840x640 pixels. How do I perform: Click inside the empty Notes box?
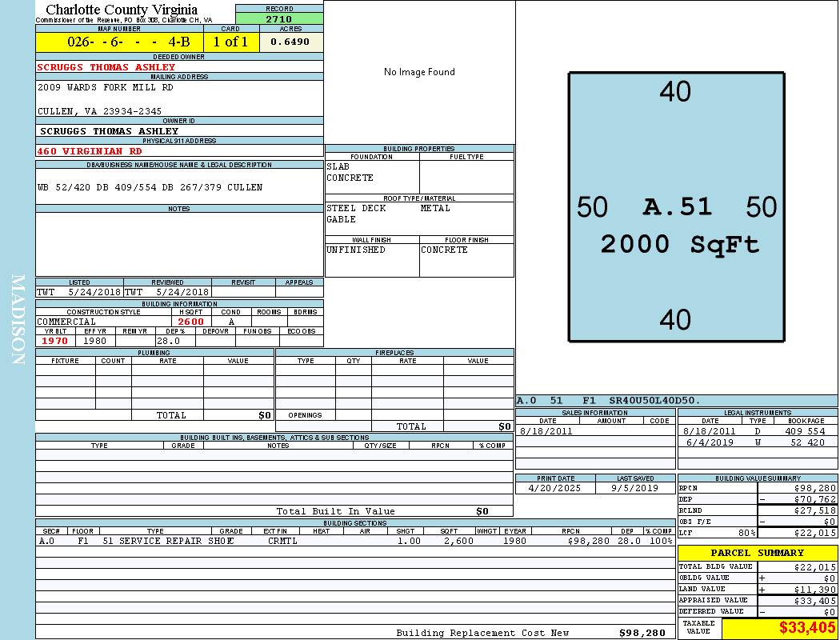pos(179,244)
